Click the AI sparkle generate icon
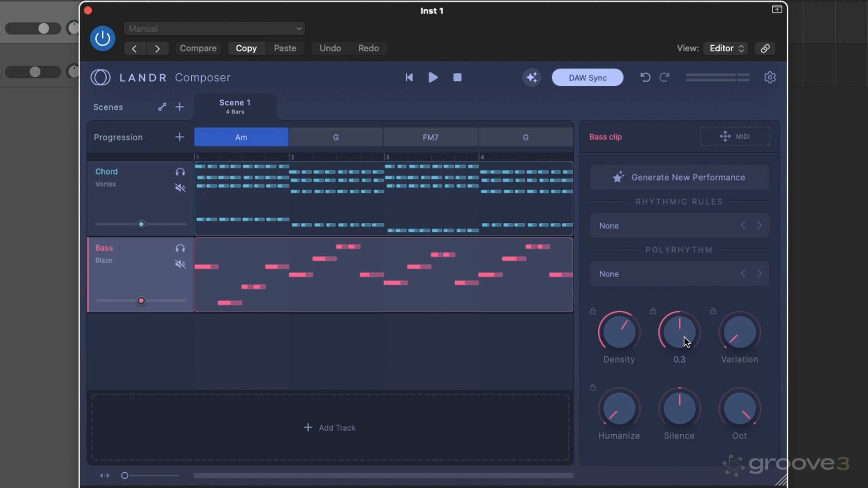Image resolution: width=868 pixels, height=488 pixels. pyautogui.click(x=532, y=77)
